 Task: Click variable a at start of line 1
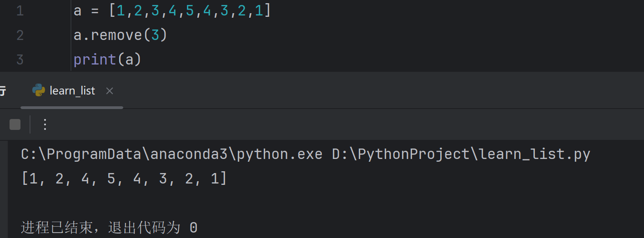point(78,11)
